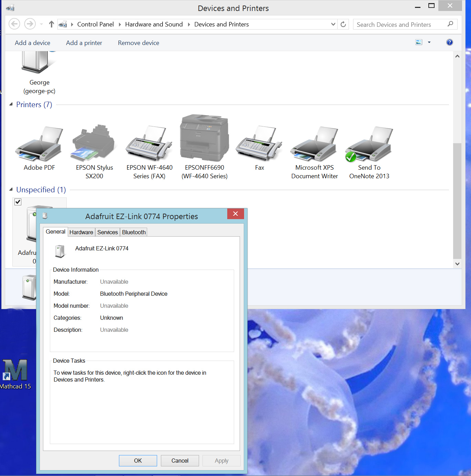Click the 'Bluetooth Peripheral Device' model value
471x476 pixels.
tap(134, 294)
